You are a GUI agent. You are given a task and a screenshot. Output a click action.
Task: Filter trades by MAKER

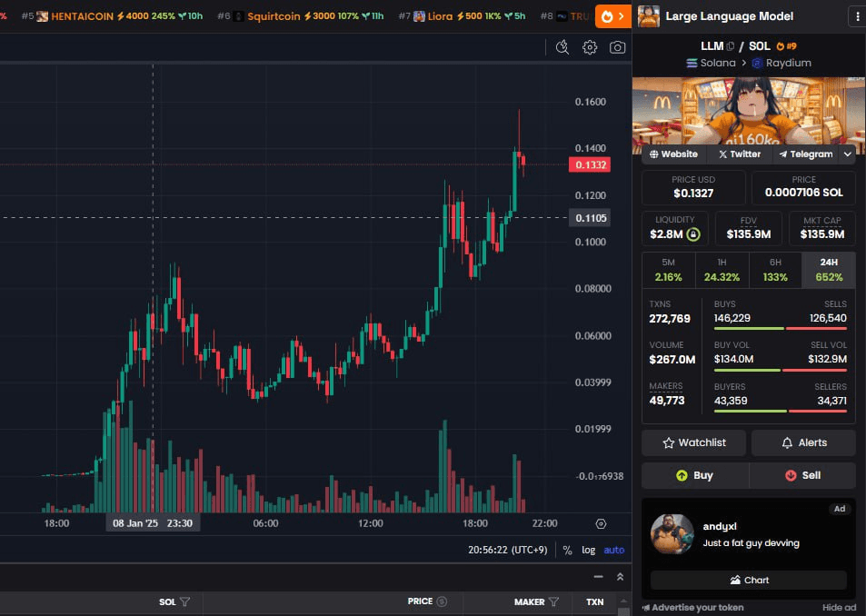pyautogui.click(x=554, y=602)
